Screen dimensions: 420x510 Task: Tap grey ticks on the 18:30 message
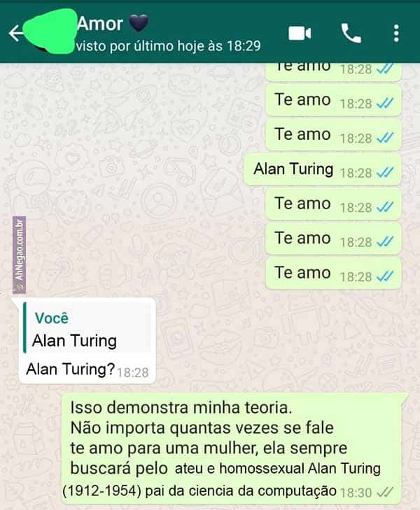pos(385,492)
